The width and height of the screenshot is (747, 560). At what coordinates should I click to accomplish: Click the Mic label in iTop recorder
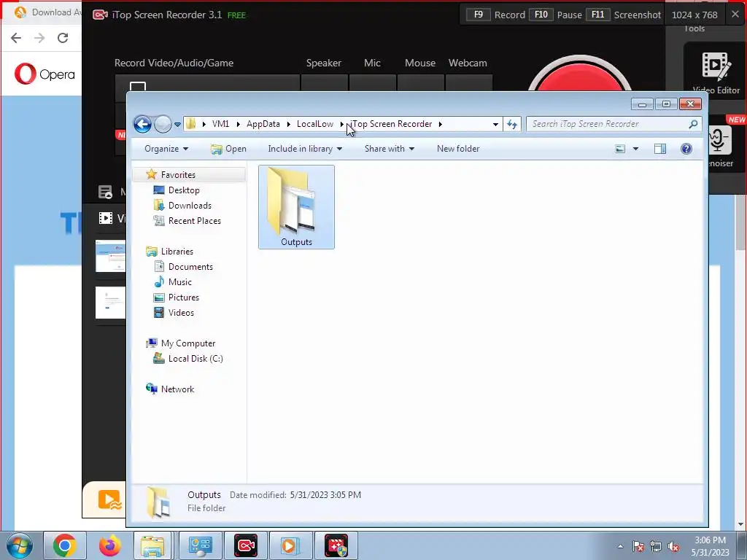[372, 63]
